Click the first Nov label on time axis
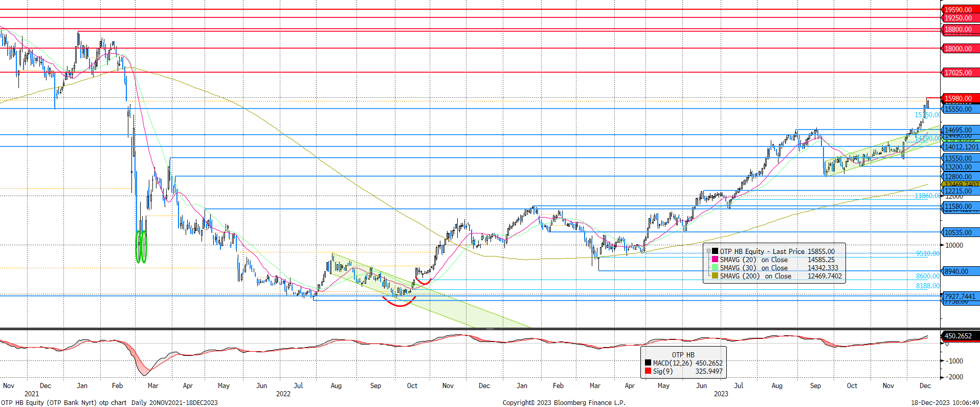 9,385
